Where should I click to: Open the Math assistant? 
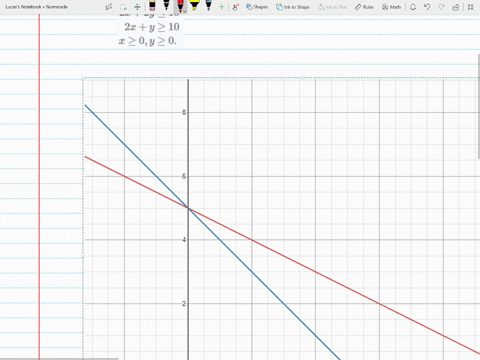[x=391, y=7]
